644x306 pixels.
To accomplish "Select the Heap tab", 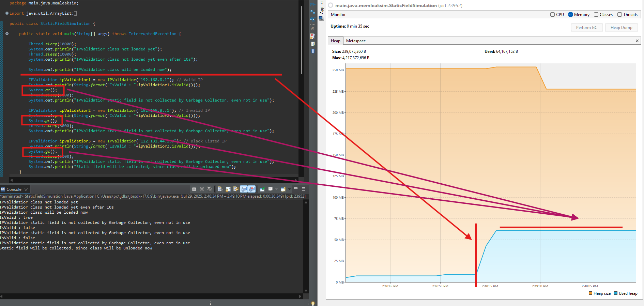I will 335,41.
